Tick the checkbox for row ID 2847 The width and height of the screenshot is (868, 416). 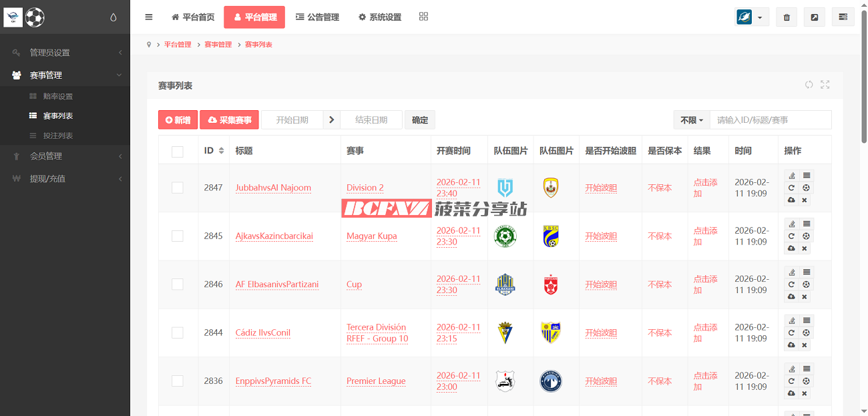click(x=177, y=188)
